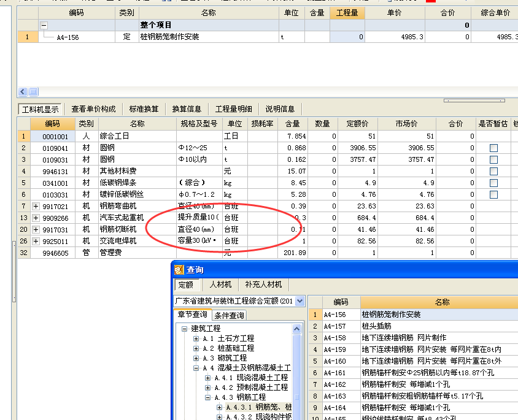Image resolution: width=518 pixels, height=420 pixels.
Task: Select the 0001001 综合工日 code cell
Action: pyautogui.click(x=53, y=136)
